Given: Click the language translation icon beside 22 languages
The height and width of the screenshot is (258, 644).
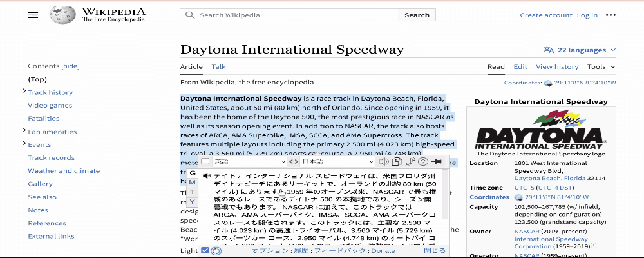Looking at the screenshot, I should point(549,50).
